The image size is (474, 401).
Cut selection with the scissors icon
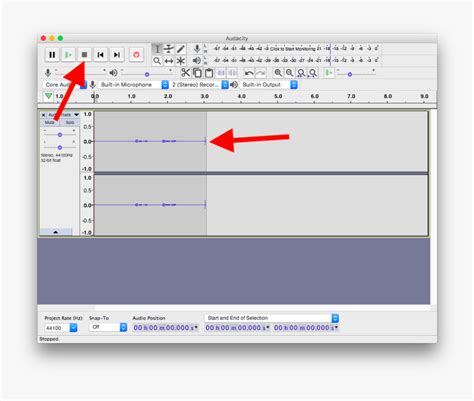pos(185,73)
